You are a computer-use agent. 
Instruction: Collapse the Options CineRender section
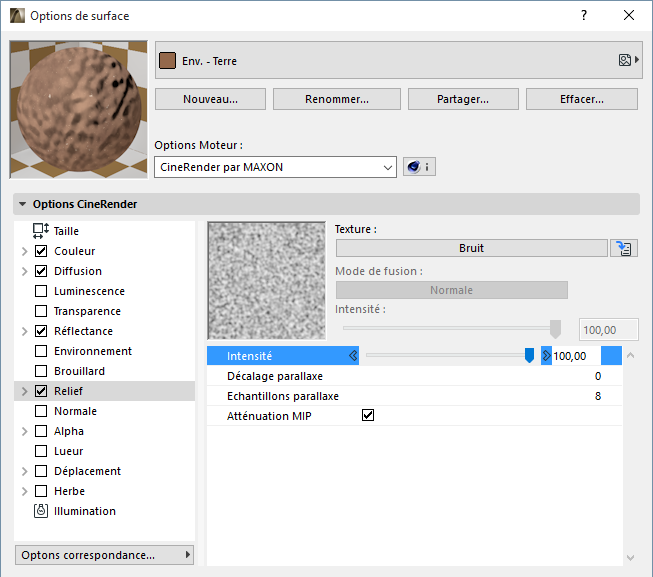pyautogui.click(x=23, y=204)
